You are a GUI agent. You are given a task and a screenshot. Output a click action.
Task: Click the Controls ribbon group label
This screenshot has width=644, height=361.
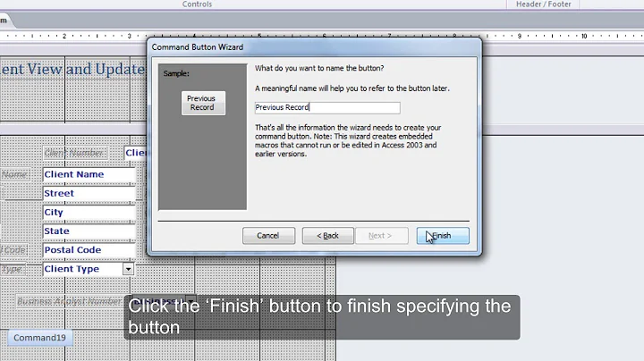point(197,4)
